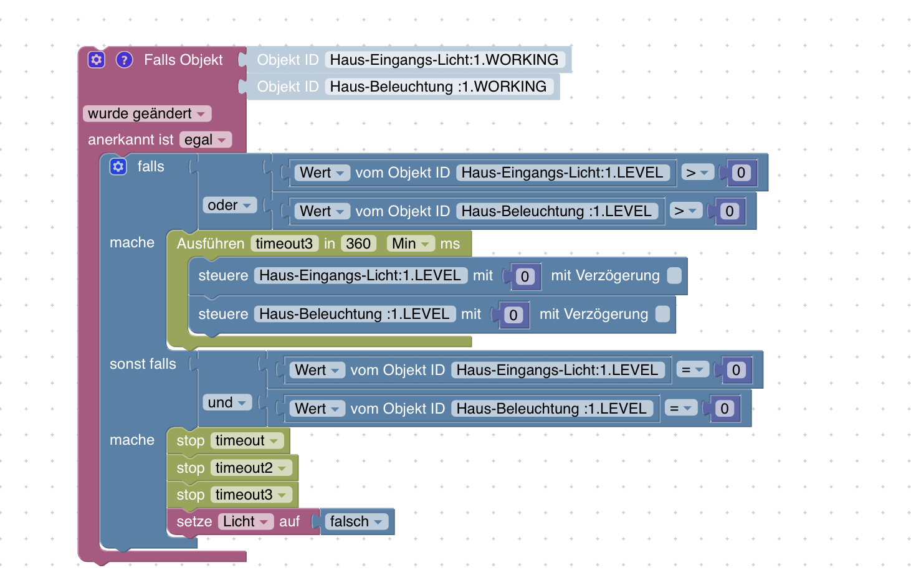Select the 'Falls Objekt' block label
This screenshot has width=911, height=588.
pyautogui.click(x=183, y=60)
